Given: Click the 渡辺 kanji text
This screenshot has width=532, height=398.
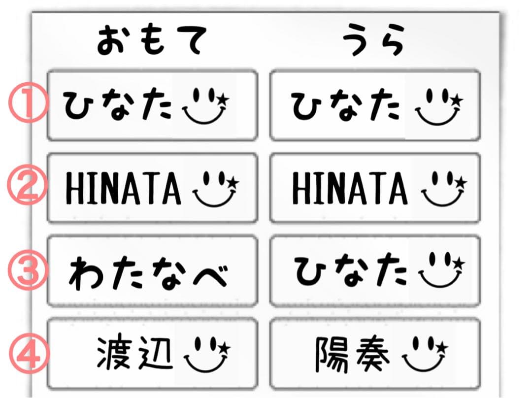Looking at the screenshot, I should point(134,353).
